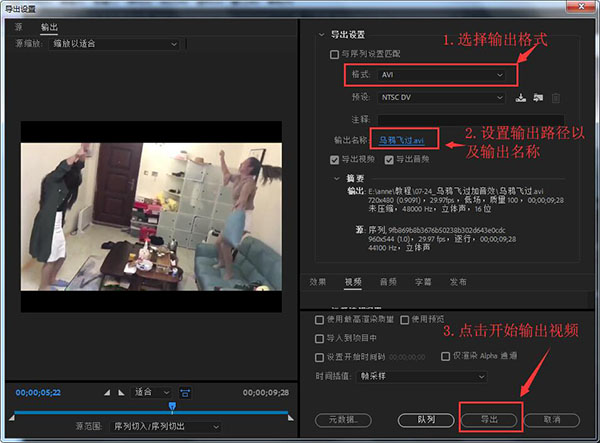This screenshot has height=443, width=600.
Task: Open the 视频 tab
Action: [x=353, y=282]
